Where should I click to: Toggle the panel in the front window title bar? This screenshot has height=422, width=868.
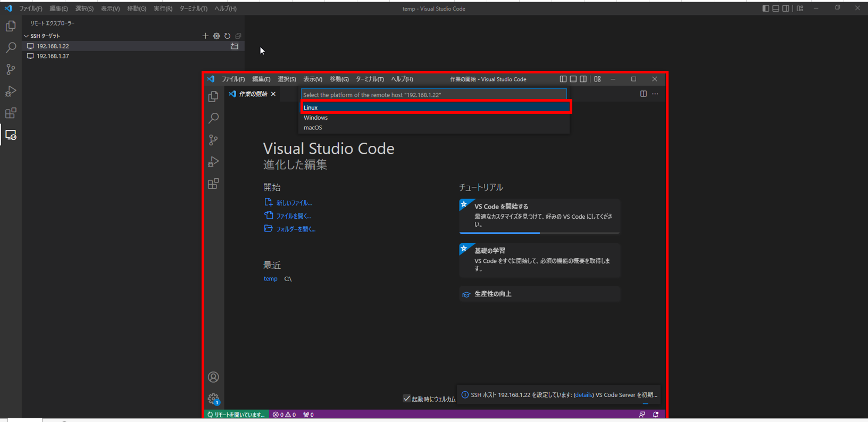[573, 79]
